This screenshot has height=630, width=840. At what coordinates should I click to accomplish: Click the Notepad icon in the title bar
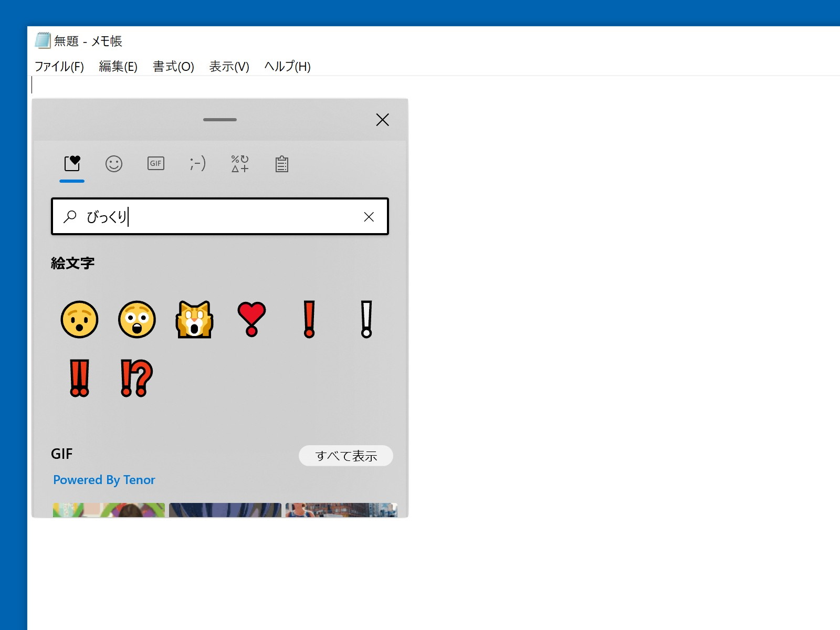tap(42, 40)
